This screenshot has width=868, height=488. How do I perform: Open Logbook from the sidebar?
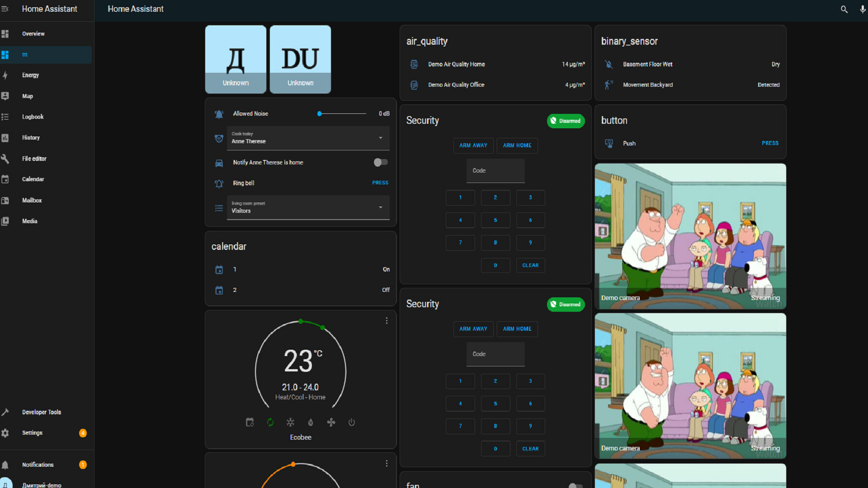click(x=33, y=117)
